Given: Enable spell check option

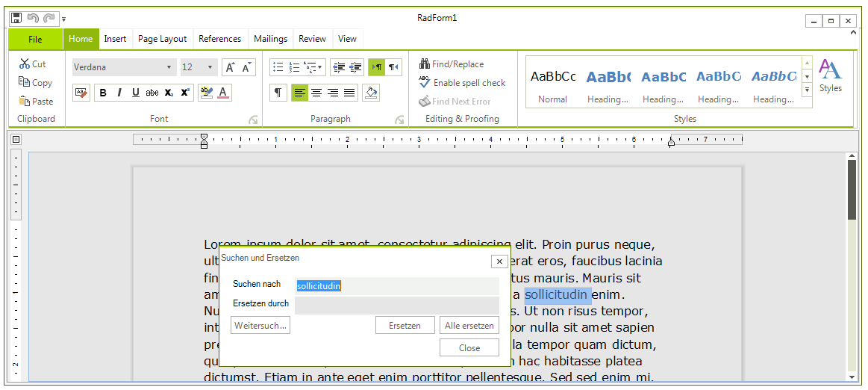Looking at the screenshot, I should [462, 82].
